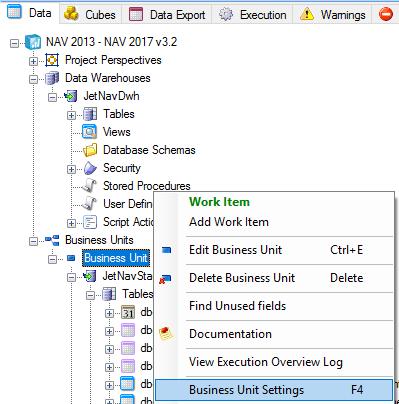Click the Project Perspectives icon
This screenshot has height=404, width=399.
pos(52,60)
